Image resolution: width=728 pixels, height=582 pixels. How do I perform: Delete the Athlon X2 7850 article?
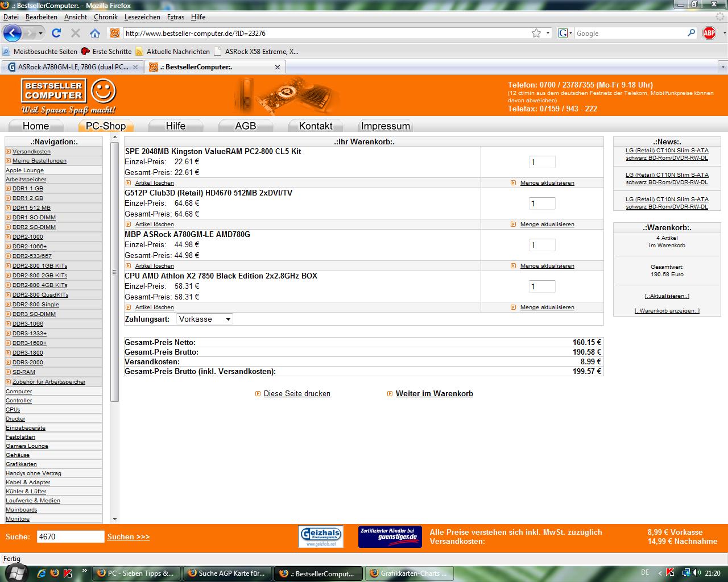[154, 307]
